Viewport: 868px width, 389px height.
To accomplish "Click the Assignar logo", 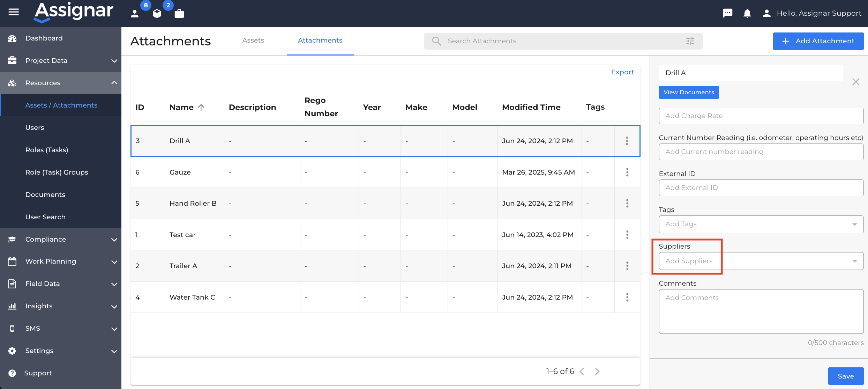I will tap(74, 12).
